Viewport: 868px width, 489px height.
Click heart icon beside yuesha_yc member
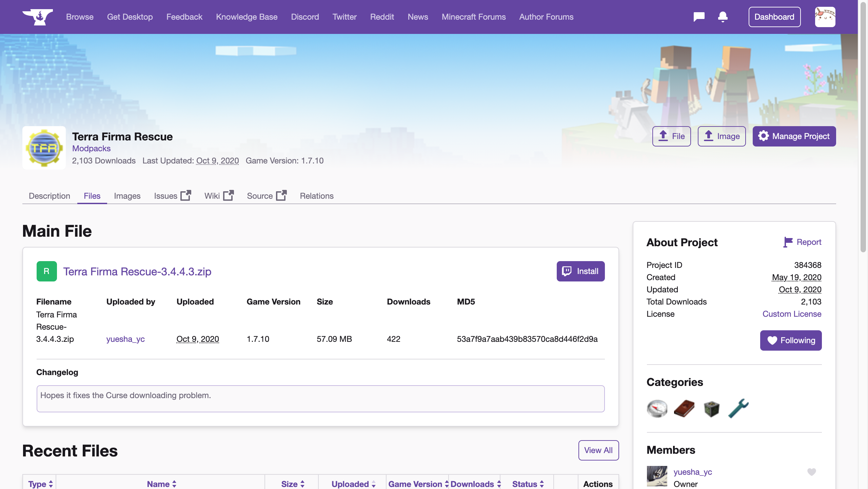point(811,472)
